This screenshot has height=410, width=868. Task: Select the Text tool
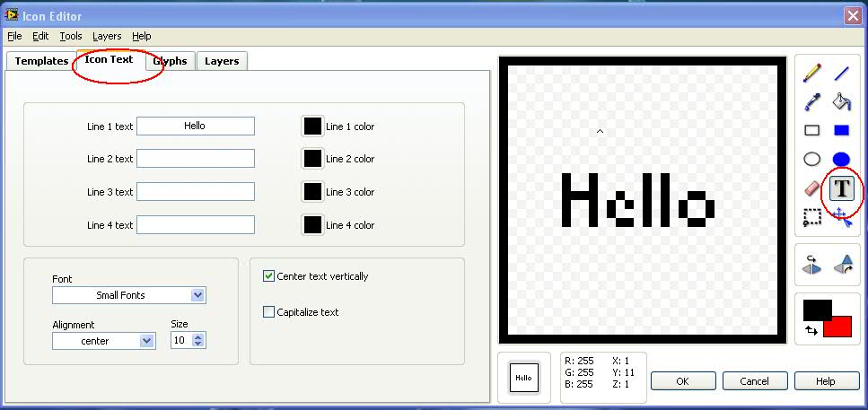coord(841,188)
